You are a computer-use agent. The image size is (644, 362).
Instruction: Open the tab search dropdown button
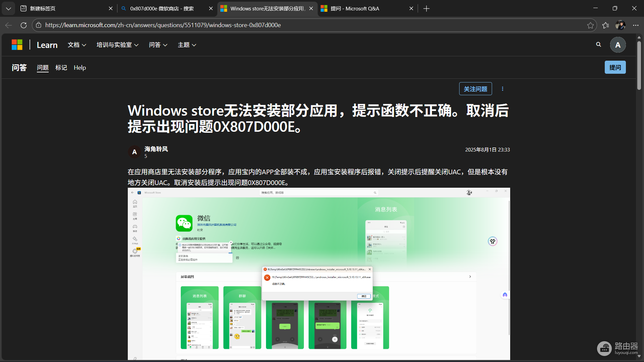coord(8,8)
